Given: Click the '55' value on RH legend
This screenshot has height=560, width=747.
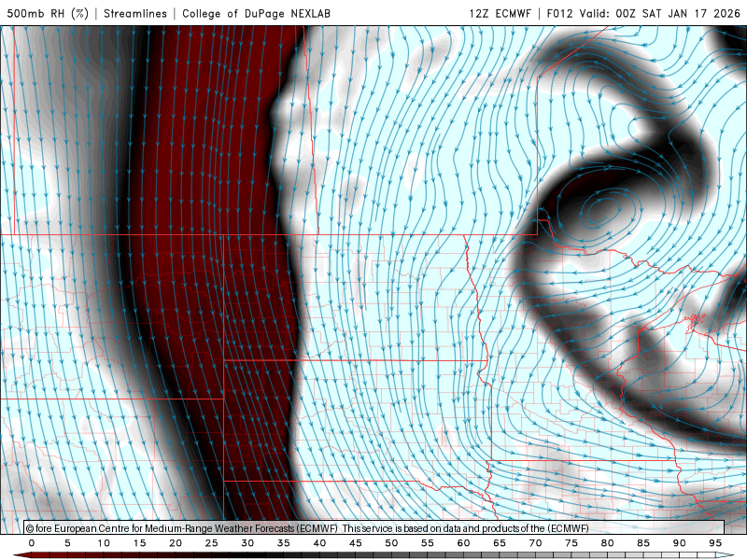Looking at the screenshot, I should coord(428,543).
